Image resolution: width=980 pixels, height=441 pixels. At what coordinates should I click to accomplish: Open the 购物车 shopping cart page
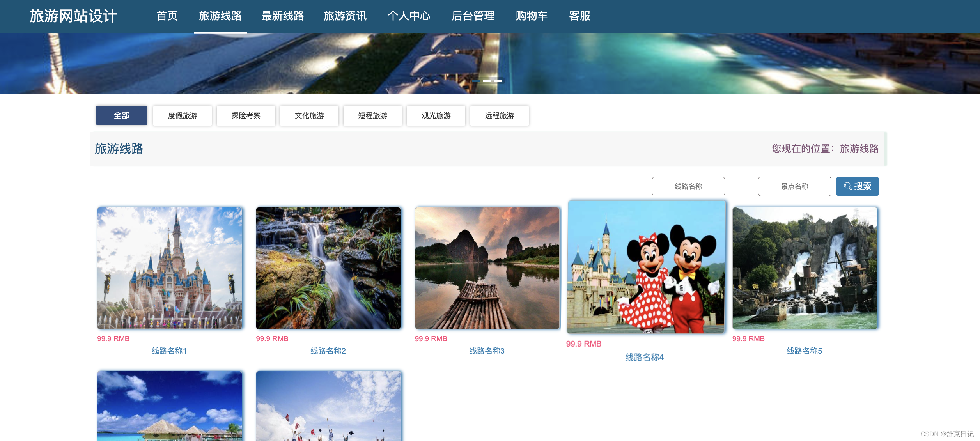coord(531,16)
